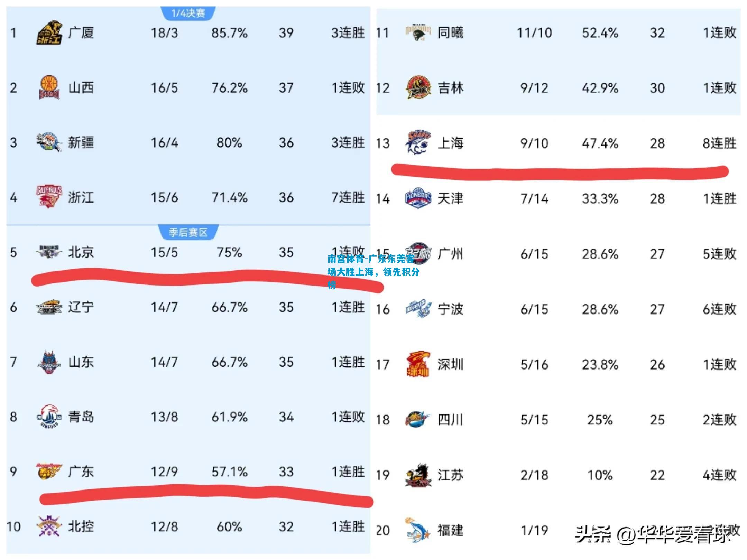
Task: Click the 江苏 team logo
Action: (418, 475)
